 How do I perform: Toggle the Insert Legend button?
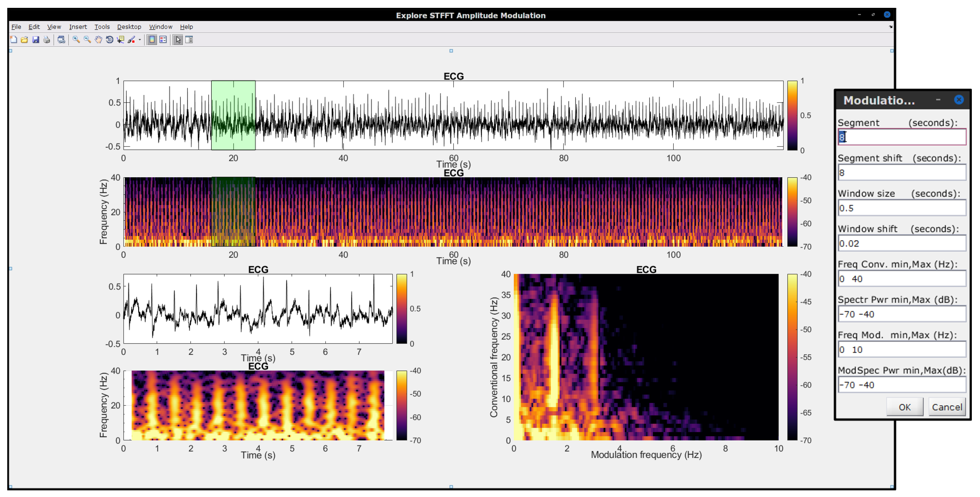163,40
